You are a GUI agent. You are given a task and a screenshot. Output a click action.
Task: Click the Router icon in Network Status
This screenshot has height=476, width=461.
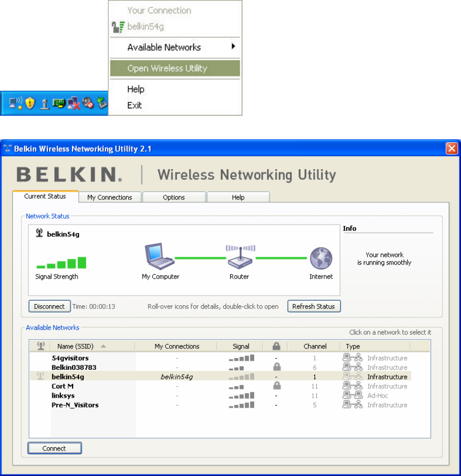[x=240, y=257]
